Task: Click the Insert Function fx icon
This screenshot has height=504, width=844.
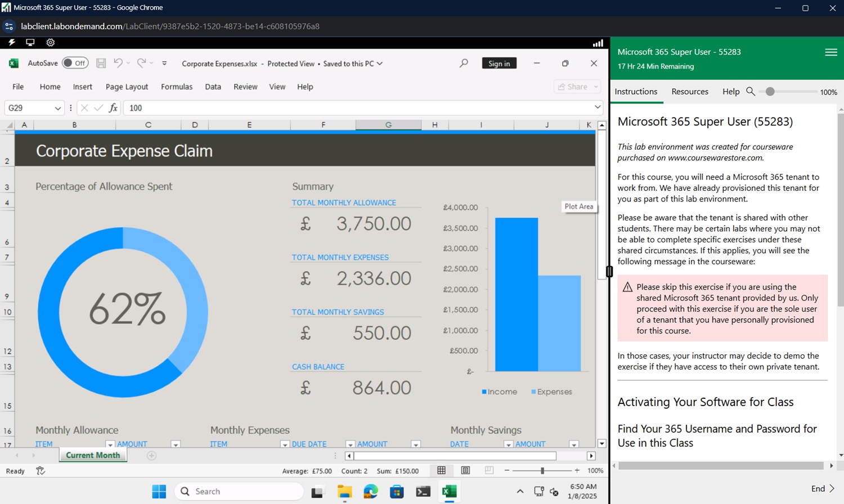Action: (113, 107)
